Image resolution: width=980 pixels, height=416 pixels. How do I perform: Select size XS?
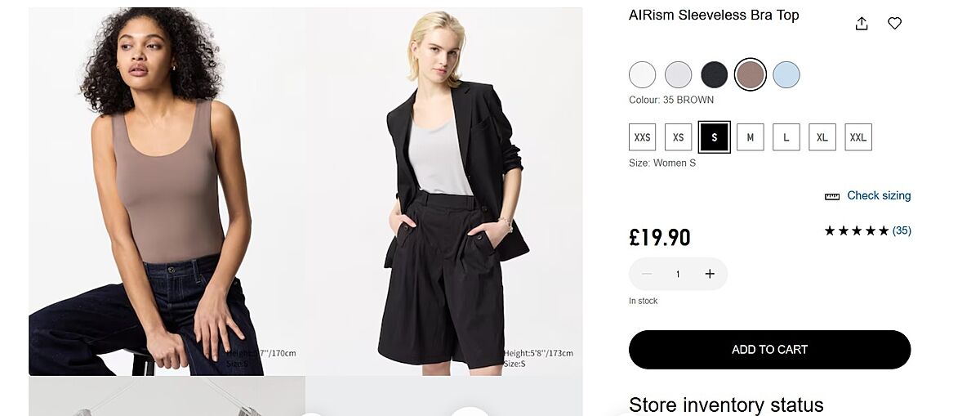679,137
